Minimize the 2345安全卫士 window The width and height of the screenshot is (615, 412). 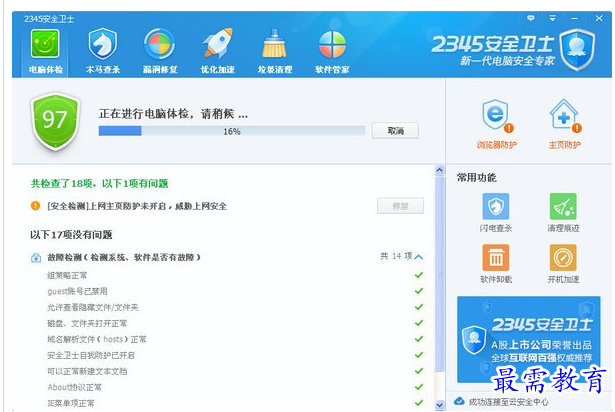(575, 18)
